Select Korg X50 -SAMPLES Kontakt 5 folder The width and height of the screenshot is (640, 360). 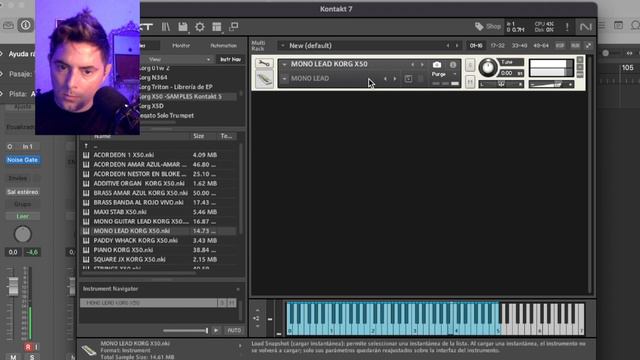(x=180, y=96)
